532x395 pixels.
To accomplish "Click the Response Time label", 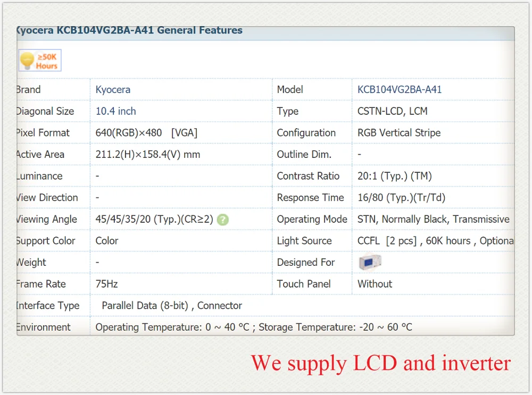I will pyautogui.click(x=311, y=198).
